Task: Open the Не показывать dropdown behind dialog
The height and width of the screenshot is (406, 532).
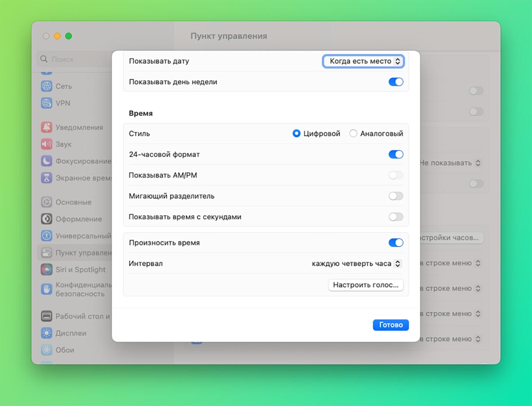Action: [450, 163]
